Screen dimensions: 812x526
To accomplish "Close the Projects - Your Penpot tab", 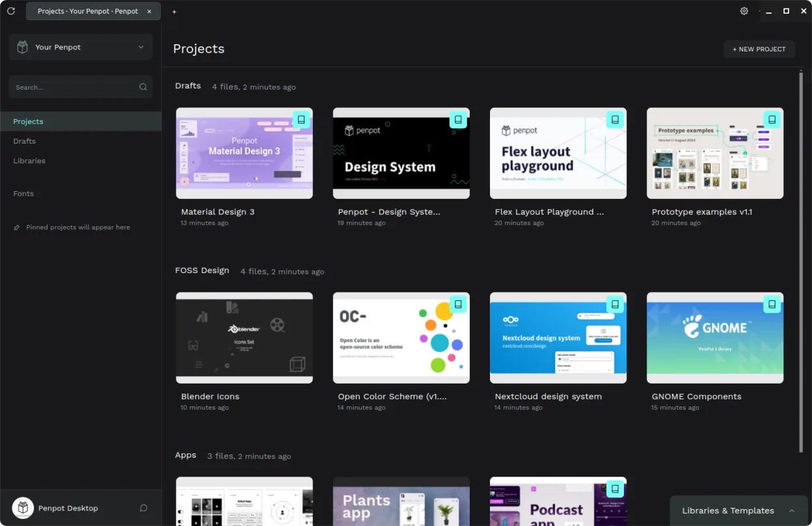I will [150, 11].
